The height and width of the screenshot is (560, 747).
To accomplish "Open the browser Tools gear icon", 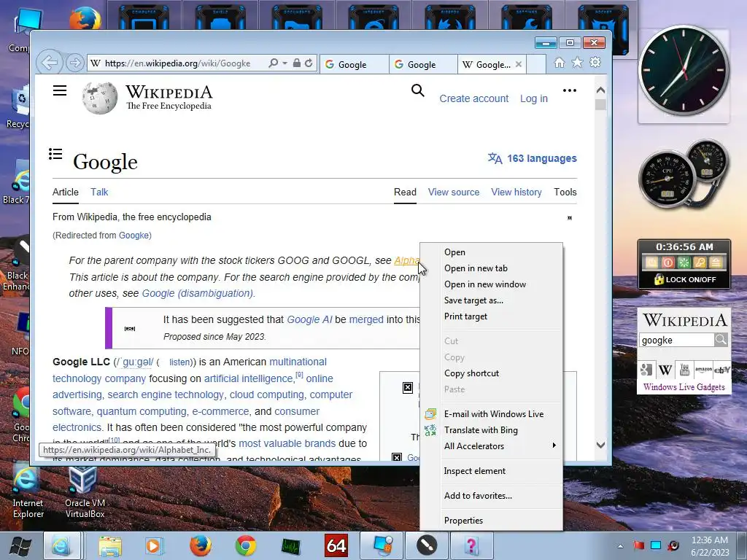I will point(595,63).
